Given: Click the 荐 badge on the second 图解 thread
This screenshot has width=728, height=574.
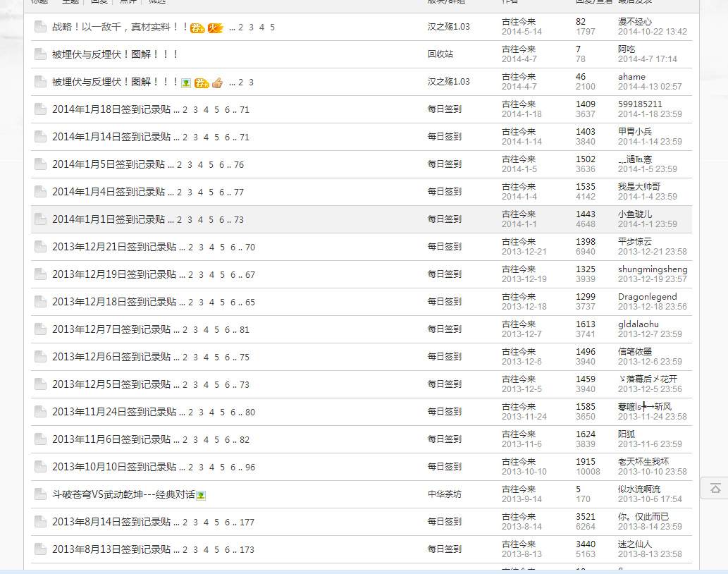Looking at the screenshot, I should coord(202,83).
